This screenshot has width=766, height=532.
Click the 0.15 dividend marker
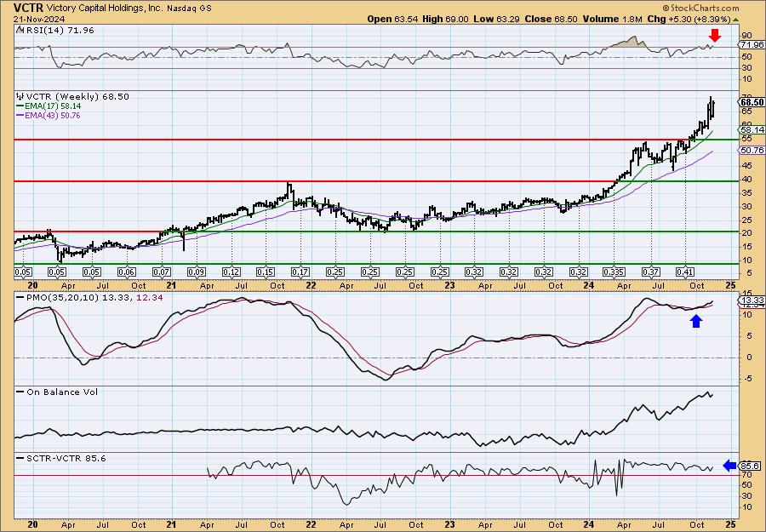pos(266,272)
